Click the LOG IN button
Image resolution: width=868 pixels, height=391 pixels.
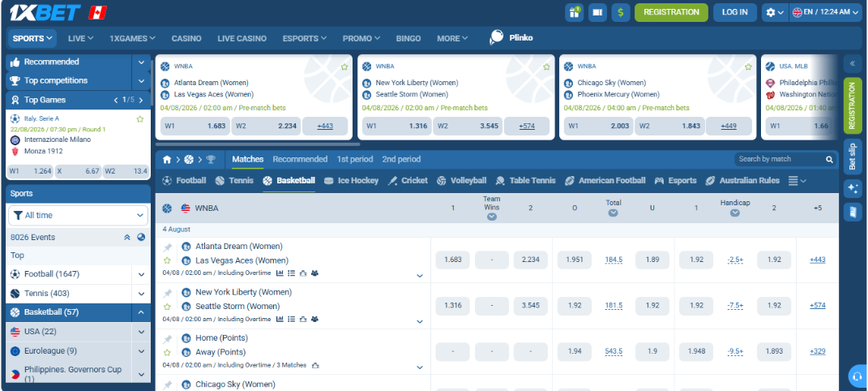click(x=735, y=12)
